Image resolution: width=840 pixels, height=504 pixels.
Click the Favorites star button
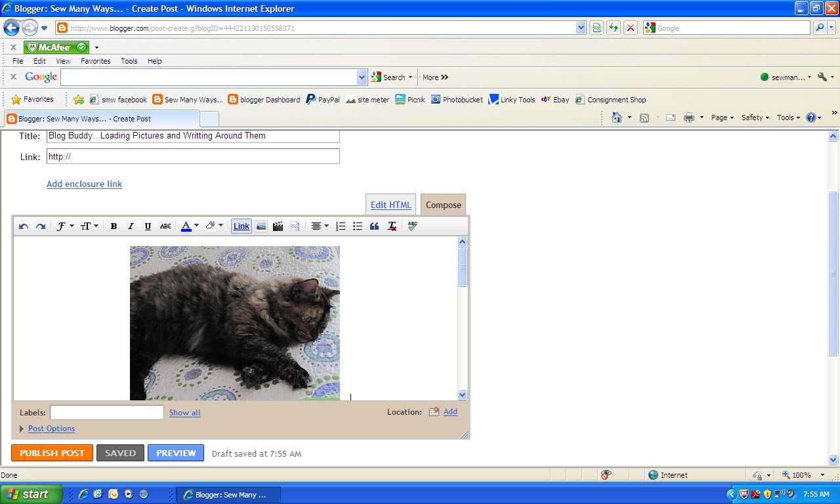click(33, 99)
